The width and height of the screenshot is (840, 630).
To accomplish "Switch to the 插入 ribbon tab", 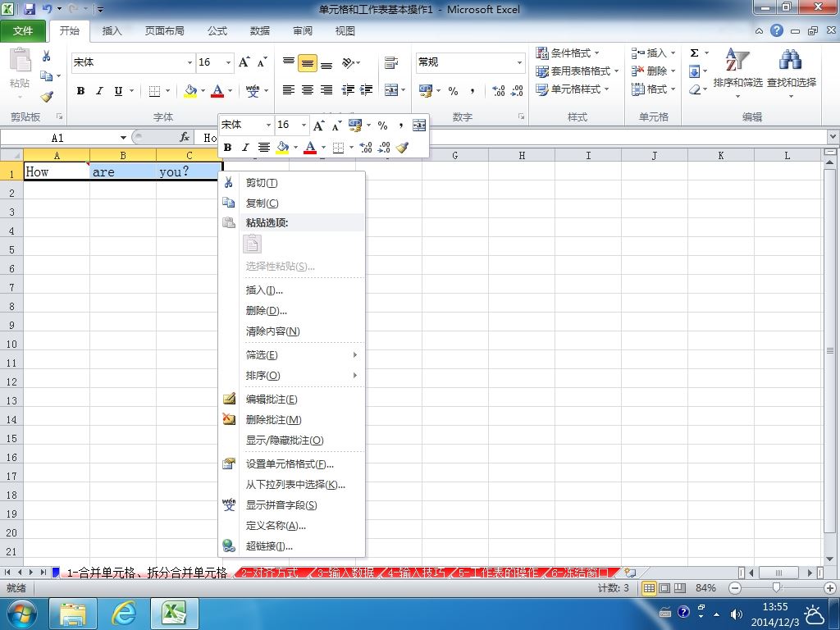I will point(112,31).
